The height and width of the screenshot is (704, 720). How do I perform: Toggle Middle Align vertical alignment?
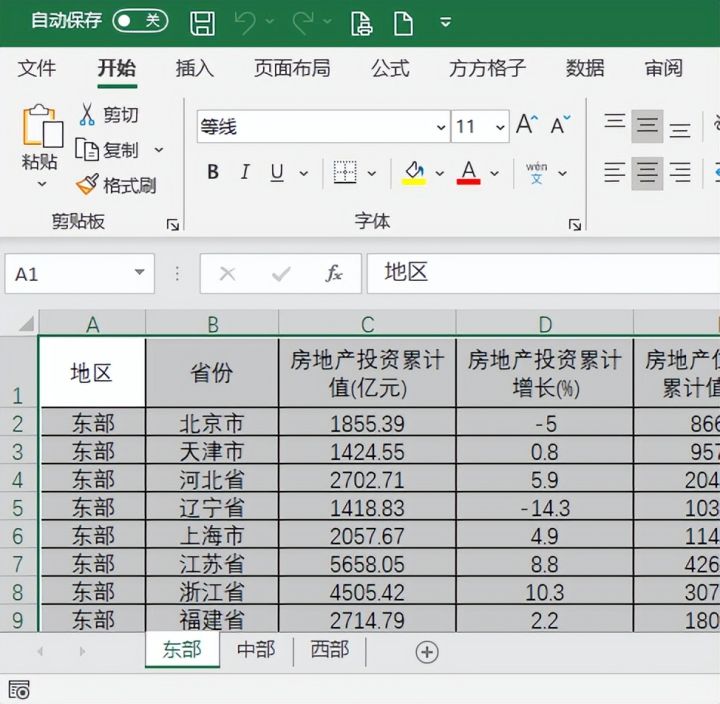[x=647, y=126]
